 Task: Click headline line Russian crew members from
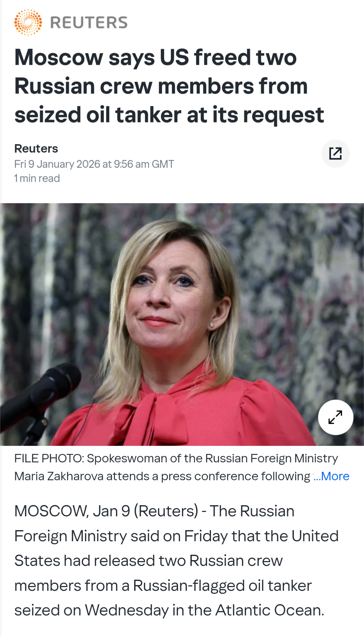[x=161, y=86]
